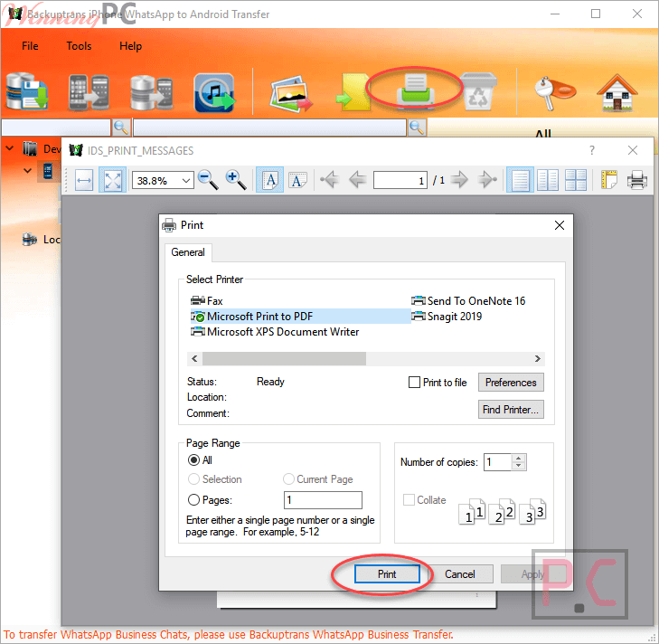659x644 pixels.
Task: Click the registration key icon
Action: tap(554, 92)
